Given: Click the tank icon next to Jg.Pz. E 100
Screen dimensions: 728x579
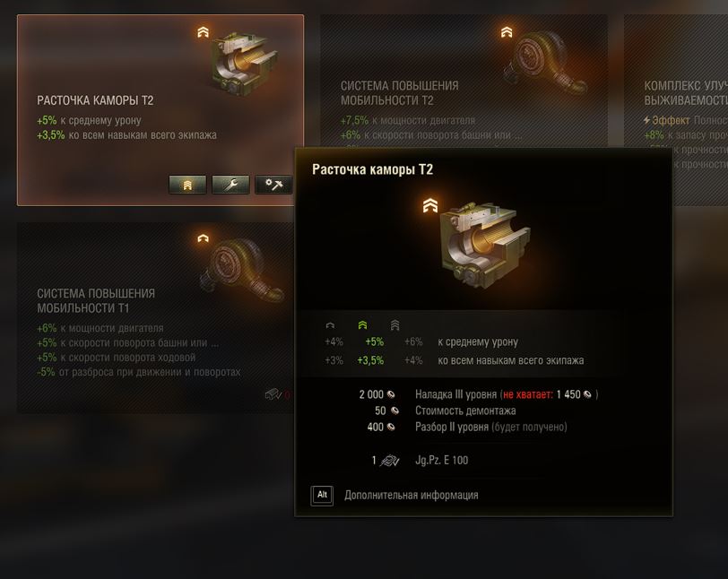Looking at the screenshot, I should pyautogui.click(x=389, y=460).
